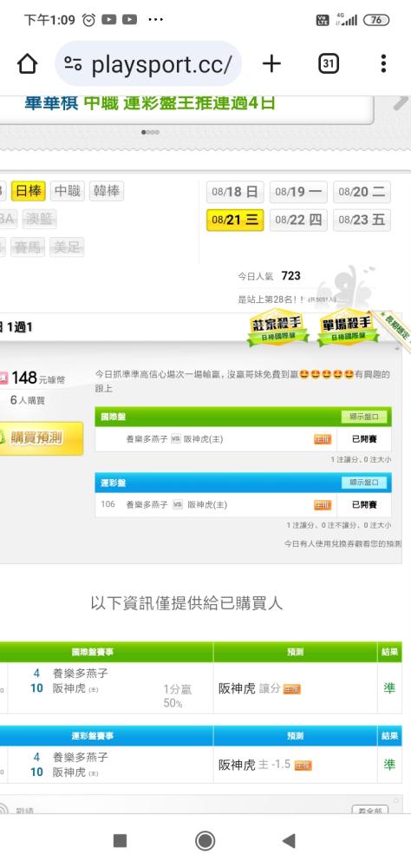Click the playsport.cc address bar
The width and height of the screenshot is (411, 868).
(148, 64)
